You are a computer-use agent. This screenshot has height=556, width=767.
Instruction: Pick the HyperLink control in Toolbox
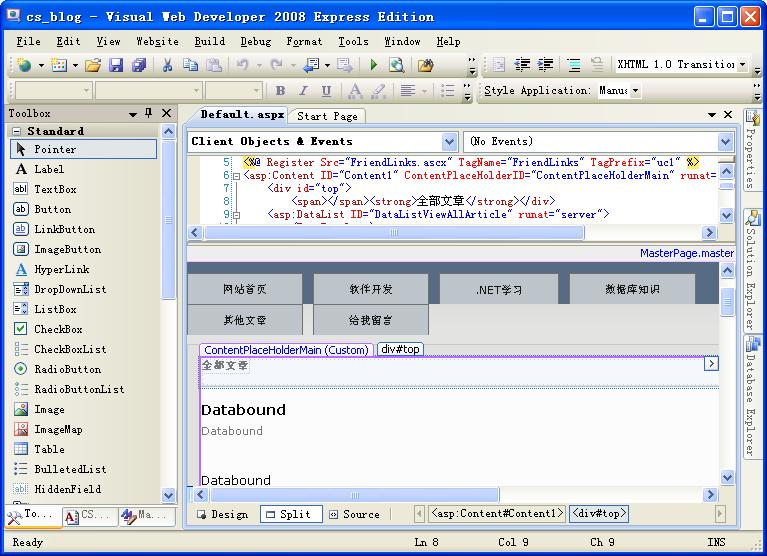pos(61,269)
